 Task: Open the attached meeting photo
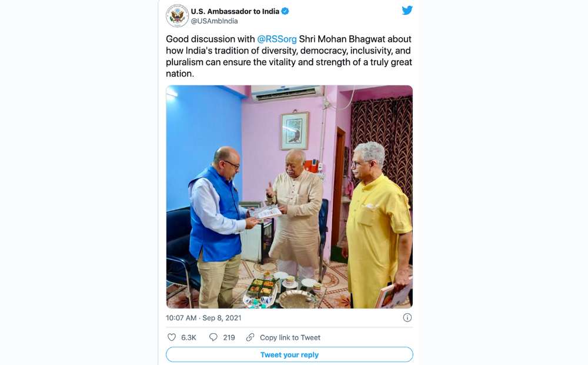point(289,197)
